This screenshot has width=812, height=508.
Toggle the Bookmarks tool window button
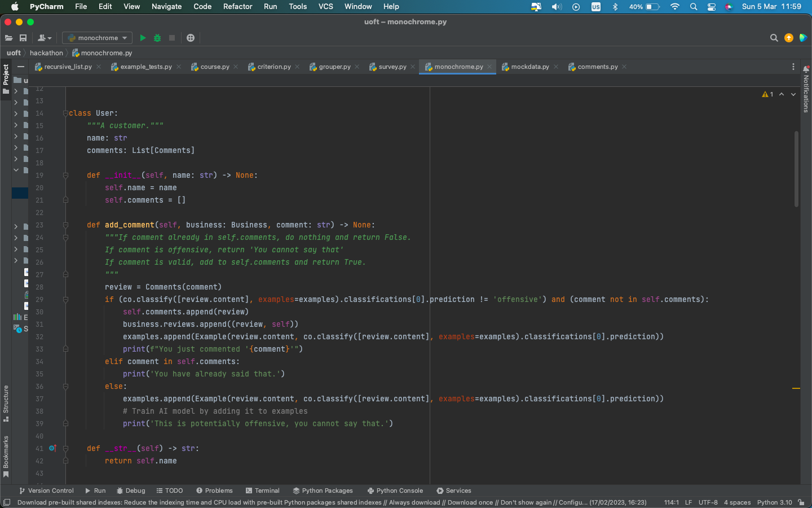6,456
